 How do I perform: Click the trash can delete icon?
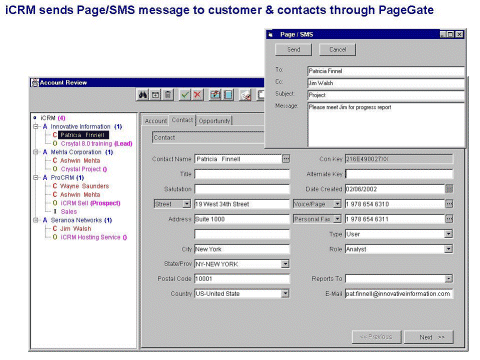(168, 95)
